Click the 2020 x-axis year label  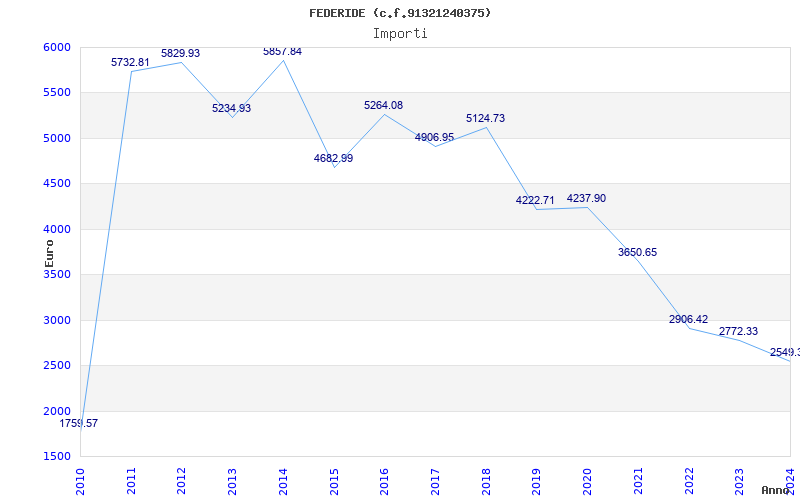pos(587,480)
